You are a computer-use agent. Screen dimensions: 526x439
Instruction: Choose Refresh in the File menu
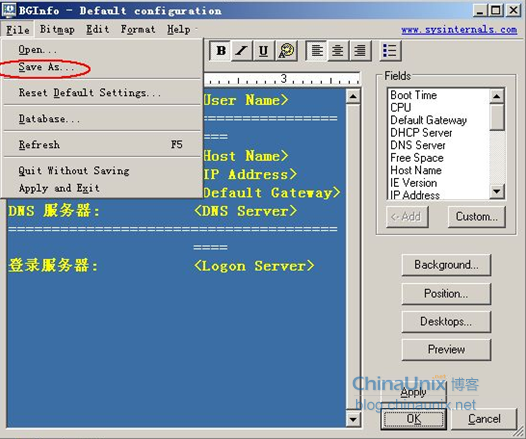pyautogui.click(x=102, y=145)
